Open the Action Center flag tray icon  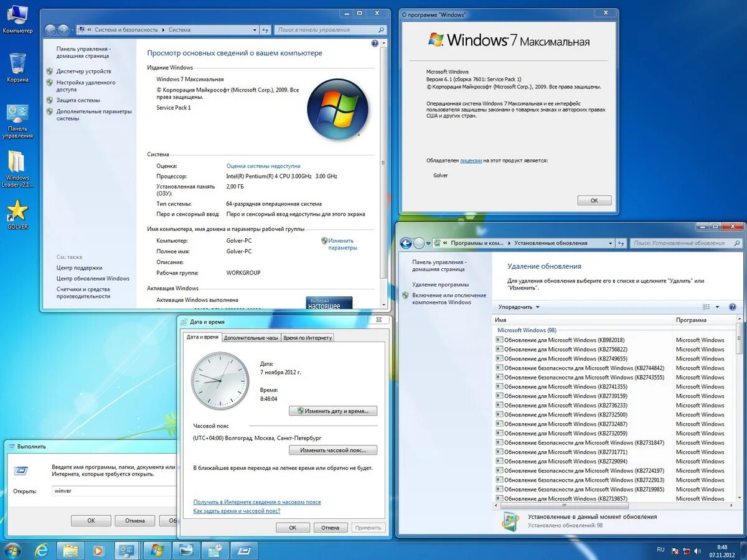tap(676, 551)
